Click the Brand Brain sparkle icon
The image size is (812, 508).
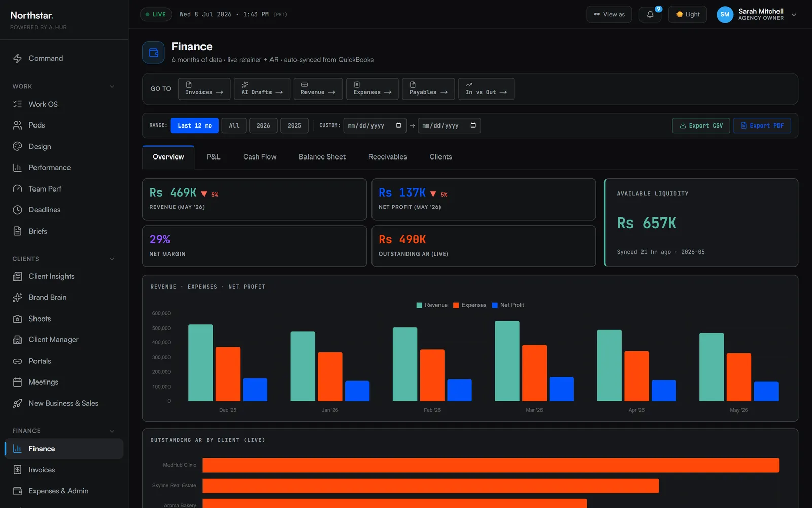point(17,297)
